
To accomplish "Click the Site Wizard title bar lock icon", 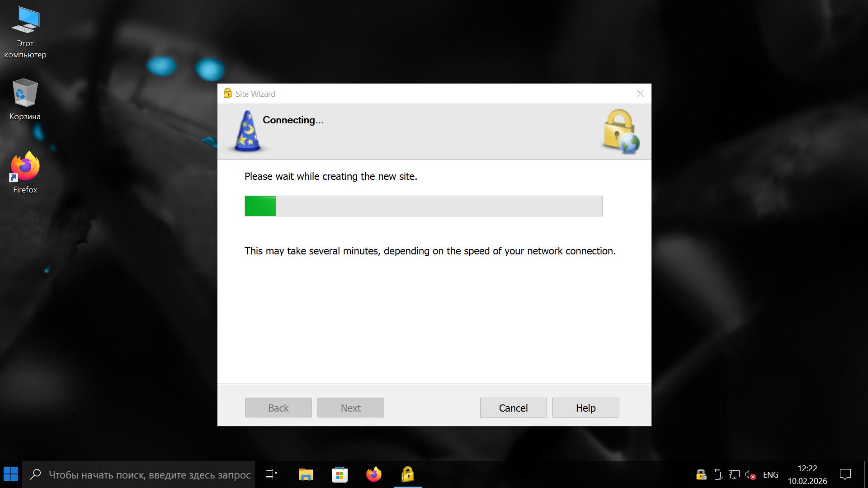I will click(x=227, y=94).
